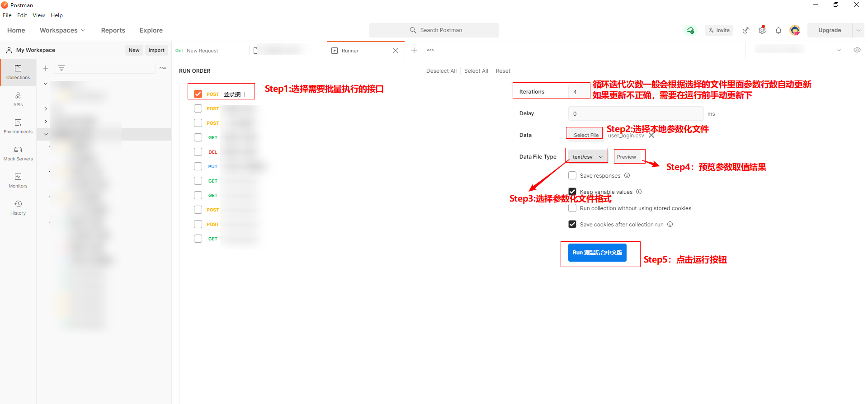
Task: Click the Upgrade button
Action: click(830, 30)
